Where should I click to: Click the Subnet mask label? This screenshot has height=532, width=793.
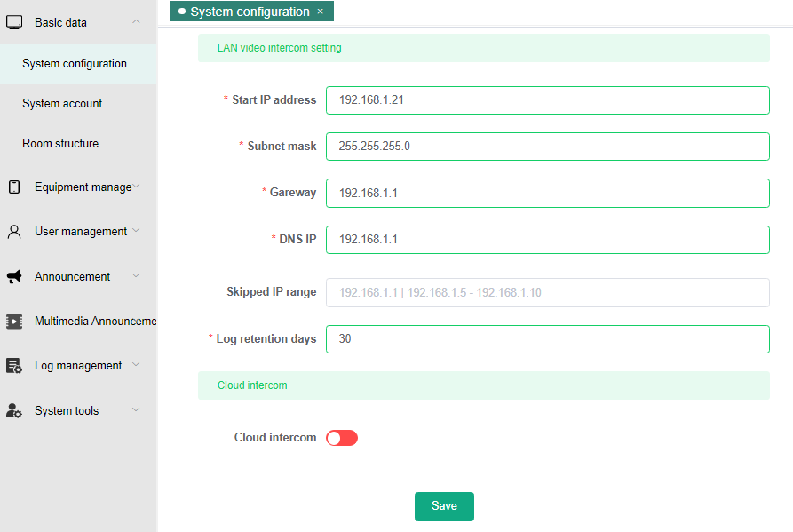(x=282, y=147)
